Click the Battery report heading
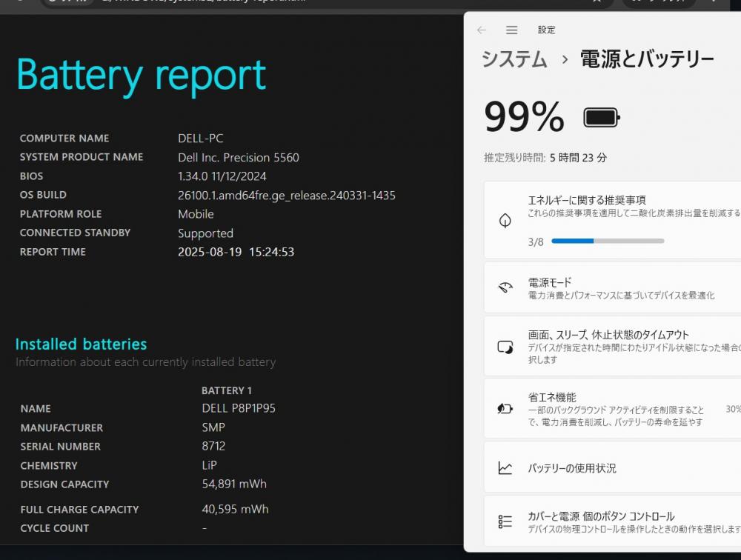The width and height of the screenshot is (741, 560). (x=142, y=76)
